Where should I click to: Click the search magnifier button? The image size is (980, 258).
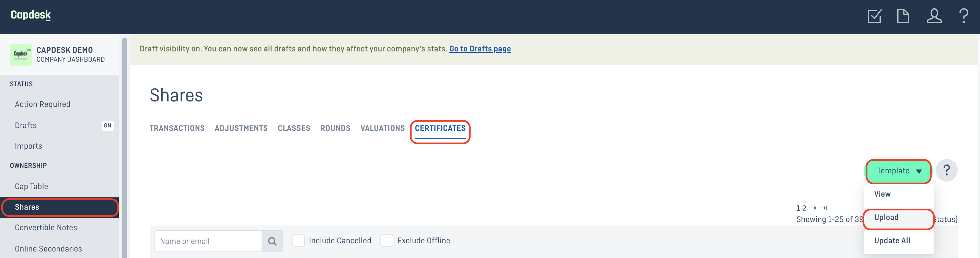[272, 241]
